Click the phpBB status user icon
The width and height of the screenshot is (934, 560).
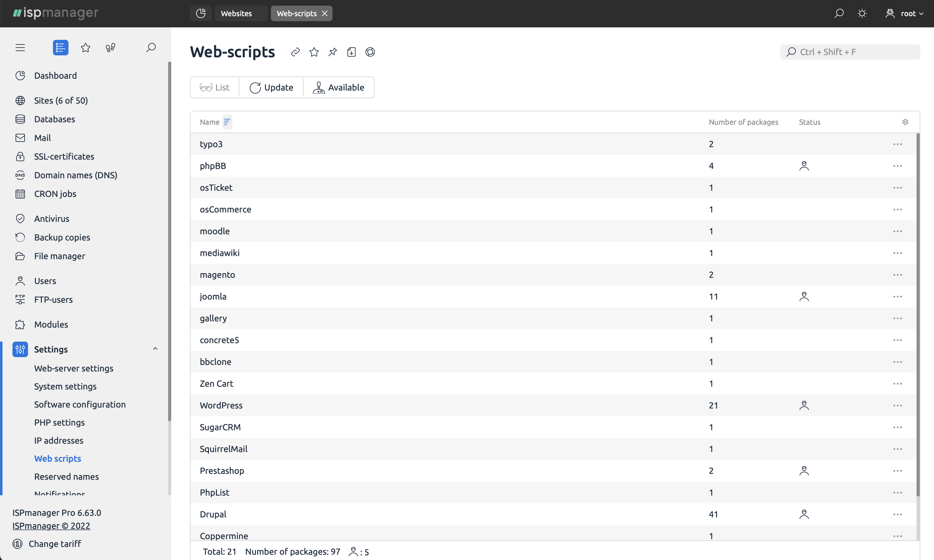pyautogui.click(x=804, y=166)
